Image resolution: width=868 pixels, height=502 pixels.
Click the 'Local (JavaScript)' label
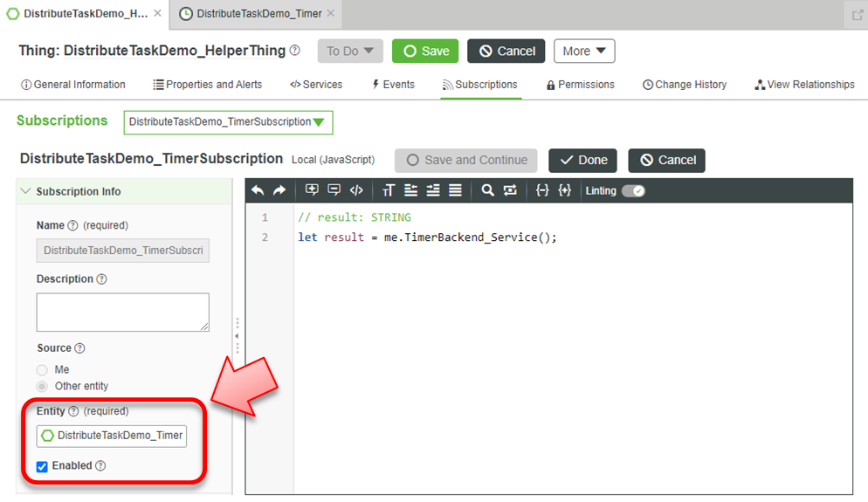(334, 160)
